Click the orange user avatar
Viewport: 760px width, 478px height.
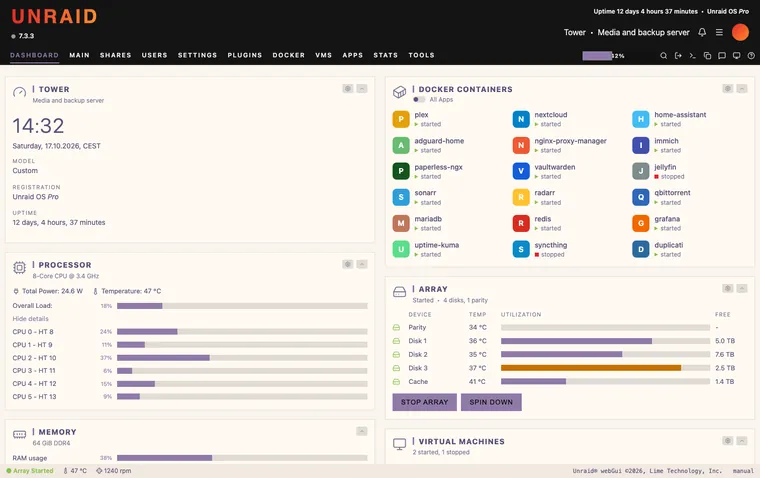(740, 32)
